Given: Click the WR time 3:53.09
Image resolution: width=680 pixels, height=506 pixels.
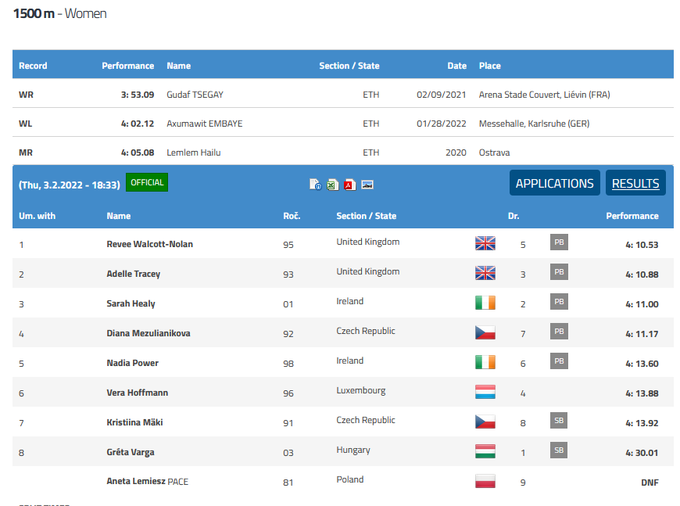Looking at the screenshot, I should [137, 95].
